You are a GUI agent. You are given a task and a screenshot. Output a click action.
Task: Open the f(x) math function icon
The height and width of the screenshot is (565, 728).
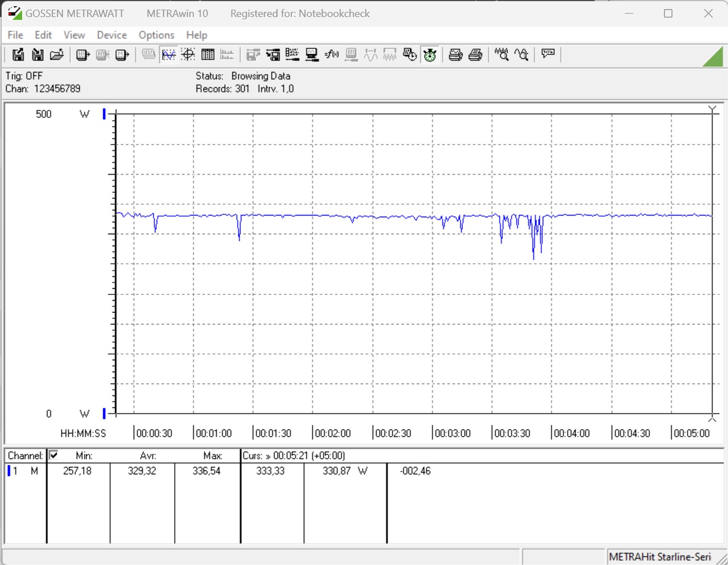click(332, 54)
